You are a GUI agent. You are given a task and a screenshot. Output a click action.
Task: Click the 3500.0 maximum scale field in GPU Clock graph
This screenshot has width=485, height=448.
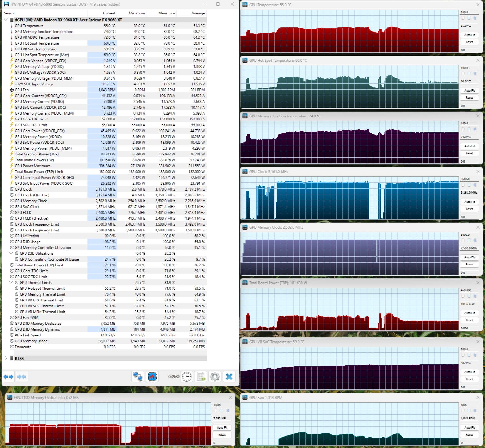click(469, 179)
